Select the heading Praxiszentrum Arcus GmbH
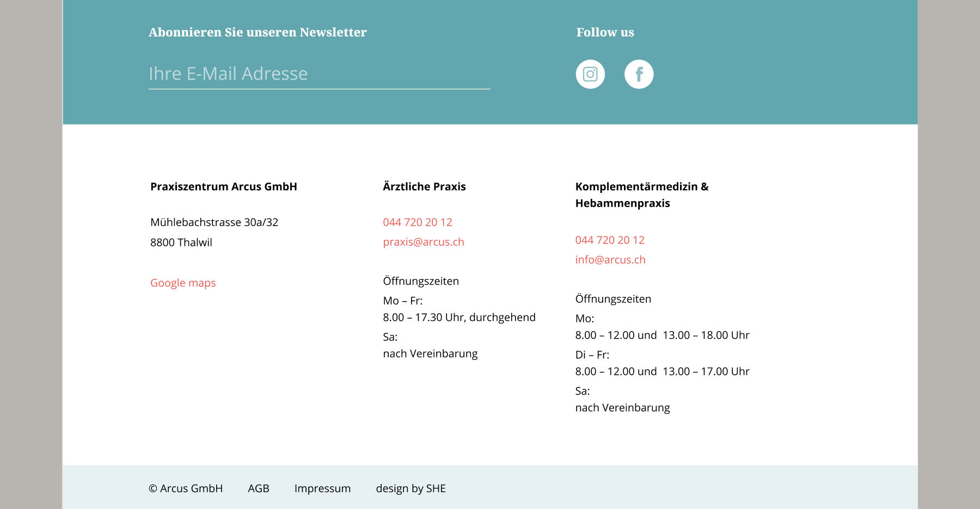 point(224,186)
